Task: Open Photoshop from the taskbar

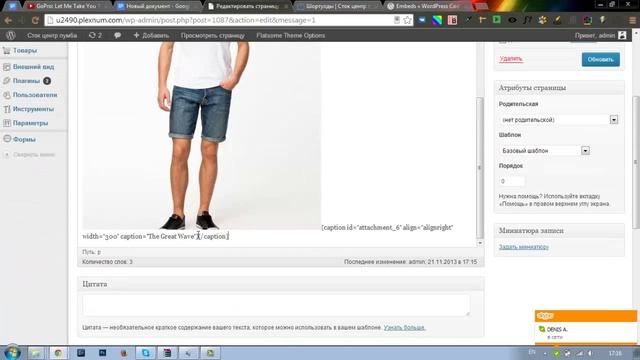Action: (x=102, y=353)
